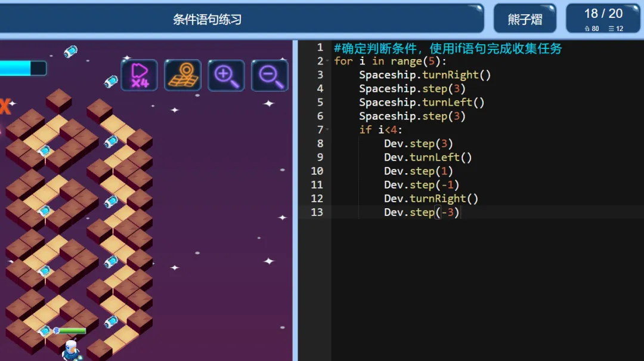Click the comment text on line 1
This screenshot has width=644, height=361.
tap(448, 48)
